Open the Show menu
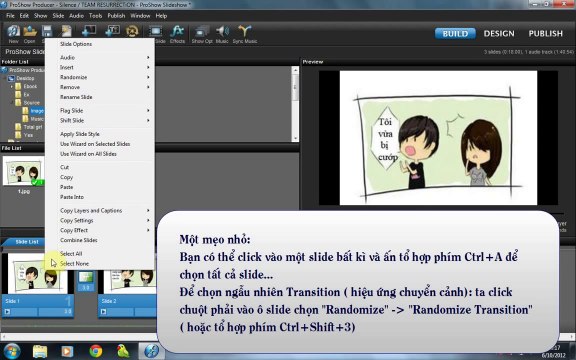Viewport: 576px width, 360px height. [x=40, y=16]
